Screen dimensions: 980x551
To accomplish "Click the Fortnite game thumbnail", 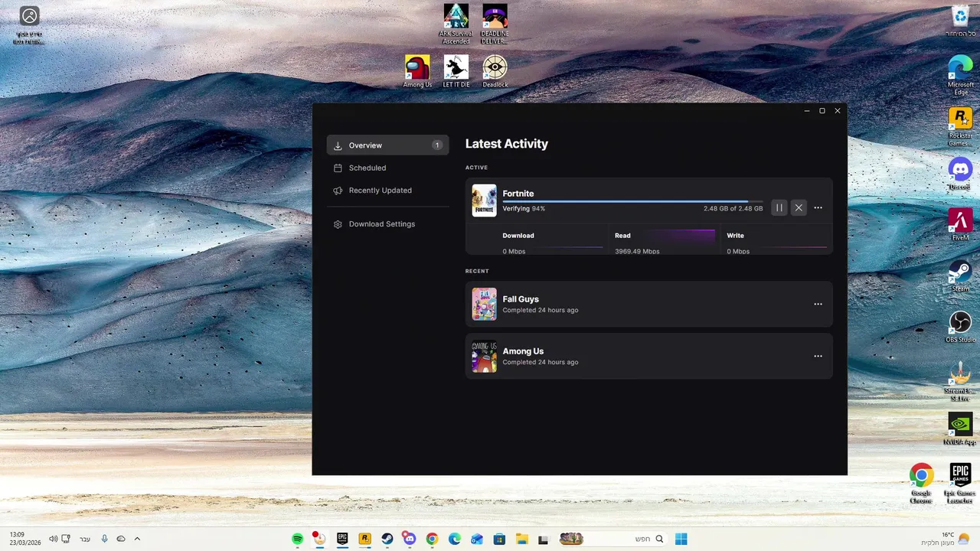I will (x=484, y=201).
